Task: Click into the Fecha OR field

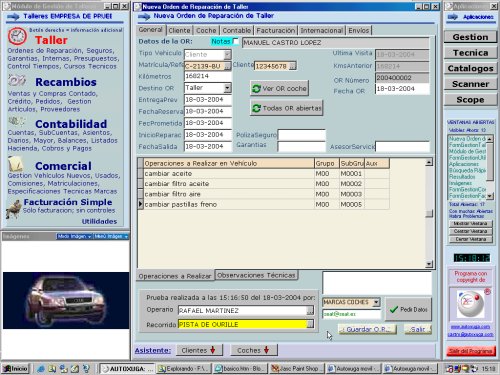Action: [x=402, y=89]
